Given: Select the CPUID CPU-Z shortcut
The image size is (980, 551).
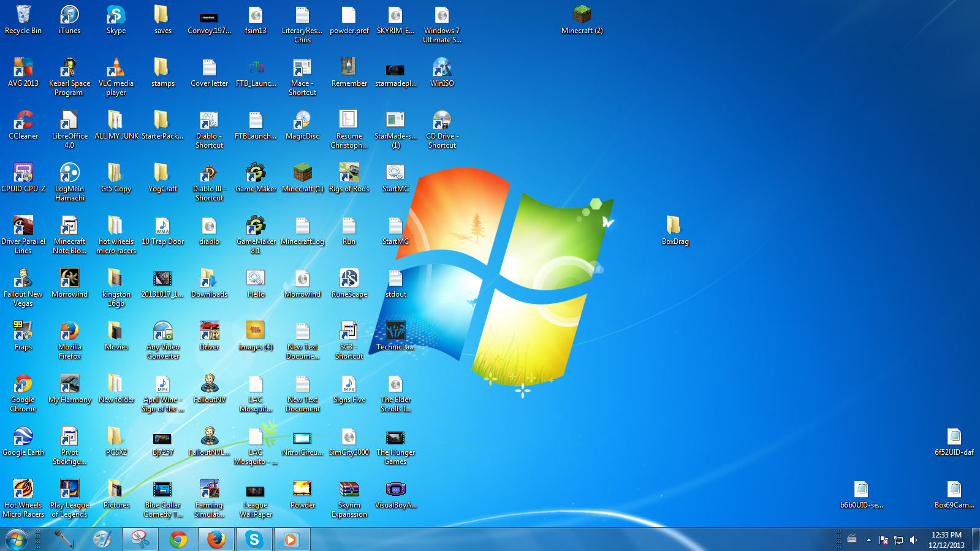Looking at the screenshot, I should [23, 173].
